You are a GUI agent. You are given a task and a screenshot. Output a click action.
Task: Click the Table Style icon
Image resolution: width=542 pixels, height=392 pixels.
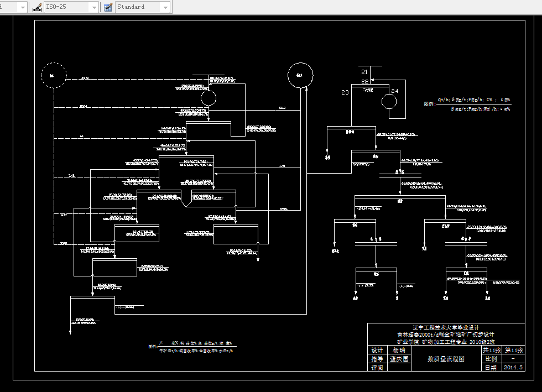[x=108, y=7]
